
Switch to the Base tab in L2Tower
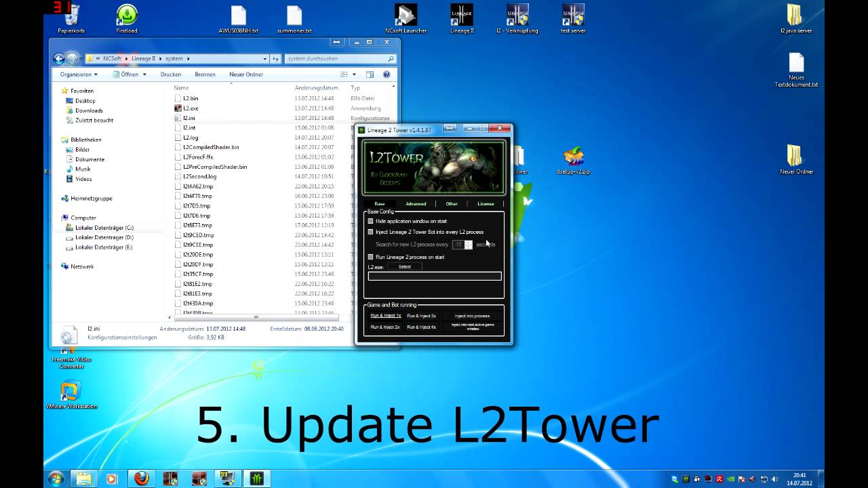point(380,203)
